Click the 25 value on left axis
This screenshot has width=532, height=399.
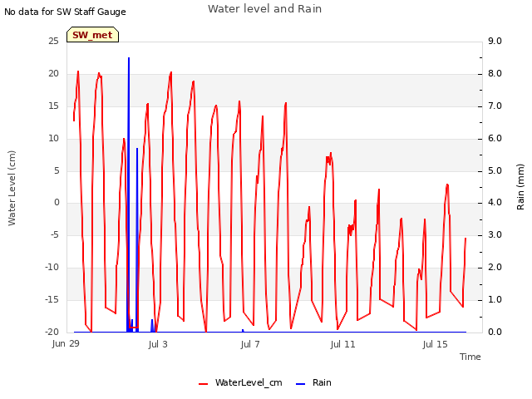[x=53, y=41]
